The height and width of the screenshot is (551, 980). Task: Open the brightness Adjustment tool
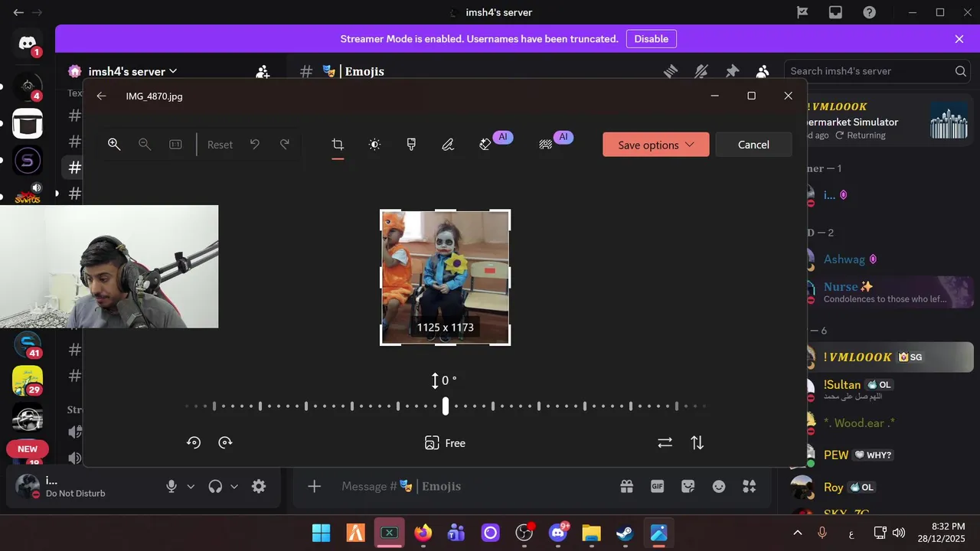point(374,144)
